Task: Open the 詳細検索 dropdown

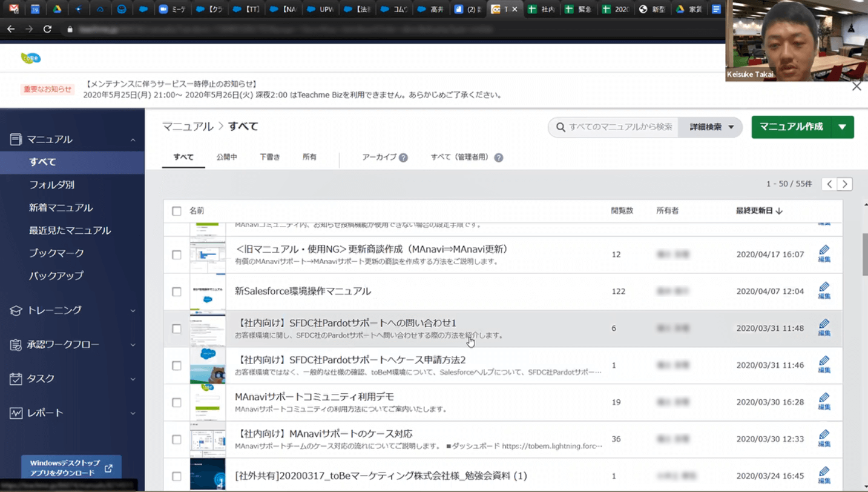Action: tap(711, 127)
